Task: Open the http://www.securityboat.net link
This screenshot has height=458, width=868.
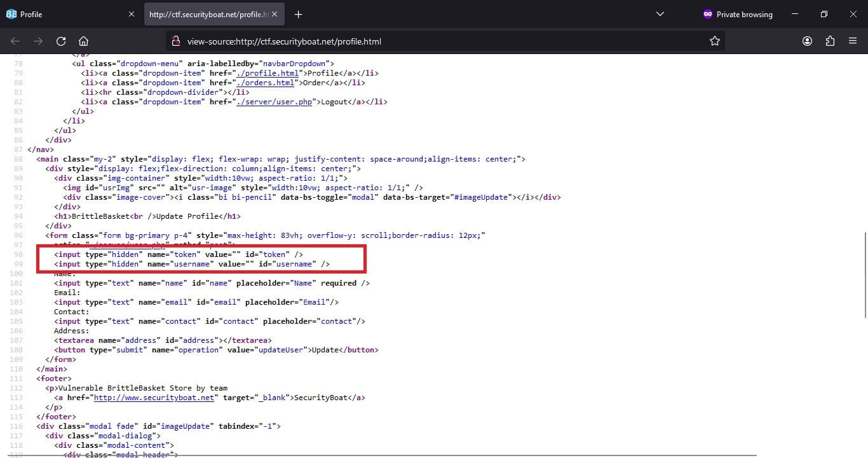Action: (x=154, y=398)
